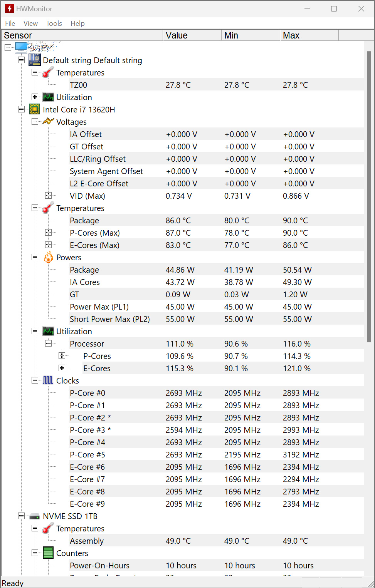Click the green Counters icon
The height and width of the screenshot is (588, 375).
tap(48, 553)
